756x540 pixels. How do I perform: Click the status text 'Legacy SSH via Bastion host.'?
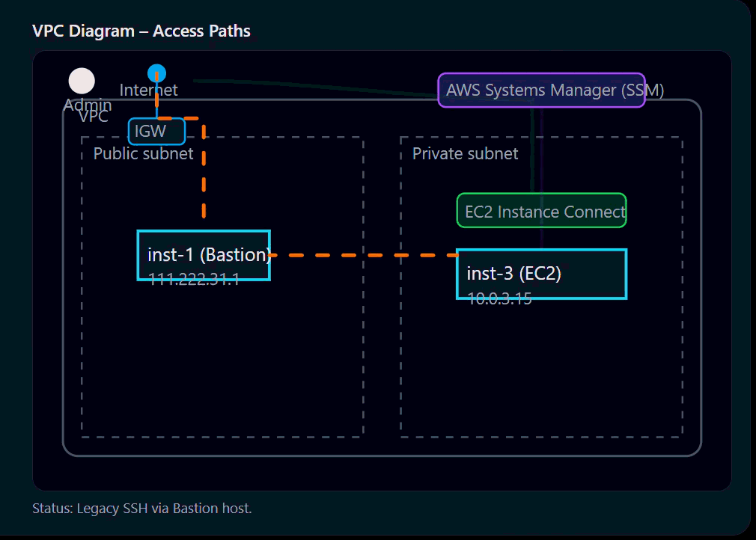pyautogui.click(x=165, y=508)
